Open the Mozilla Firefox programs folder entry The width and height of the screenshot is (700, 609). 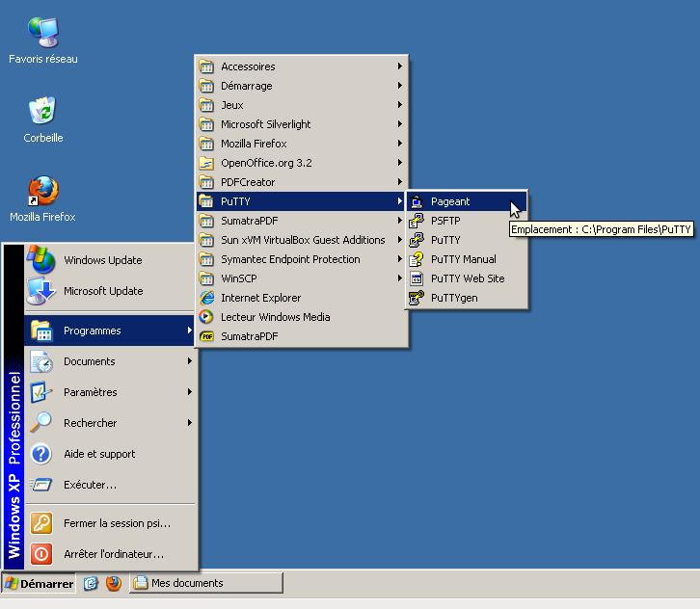point(302,144)
